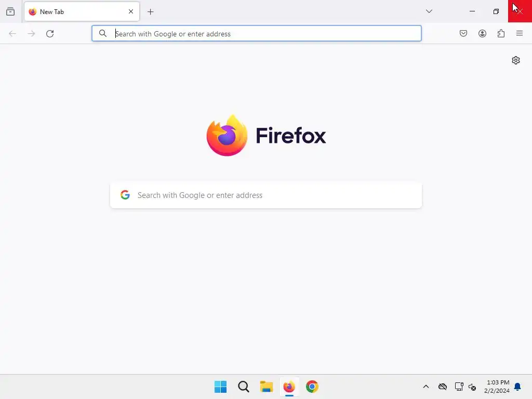The width and height of the screenshot is (532, 399).
Task: Select the New Tab tab
Action: [82, 11]
